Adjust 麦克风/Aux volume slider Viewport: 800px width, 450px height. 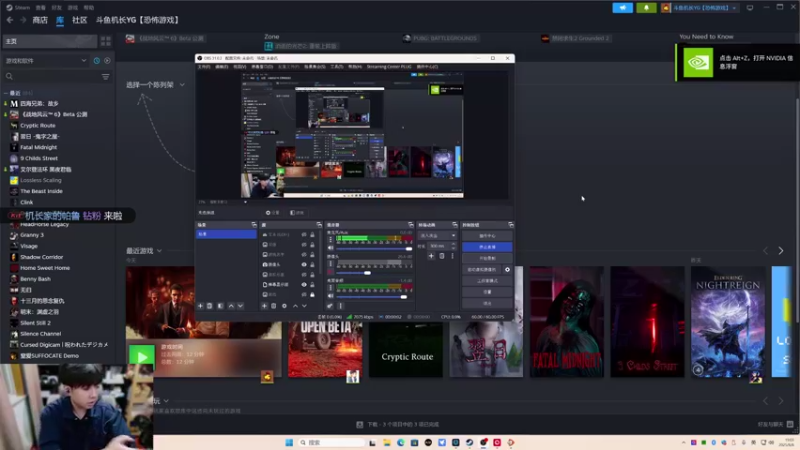click(x=374, y=248)
